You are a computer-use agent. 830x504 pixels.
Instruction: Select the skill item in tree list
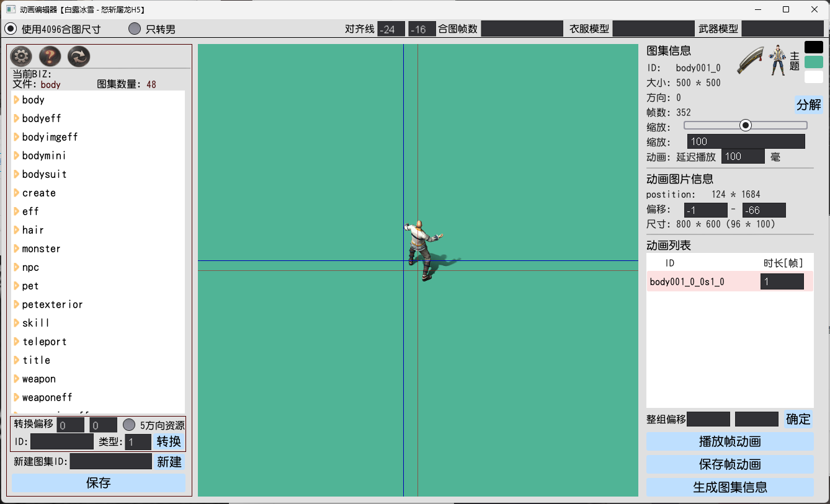(36, 323)
